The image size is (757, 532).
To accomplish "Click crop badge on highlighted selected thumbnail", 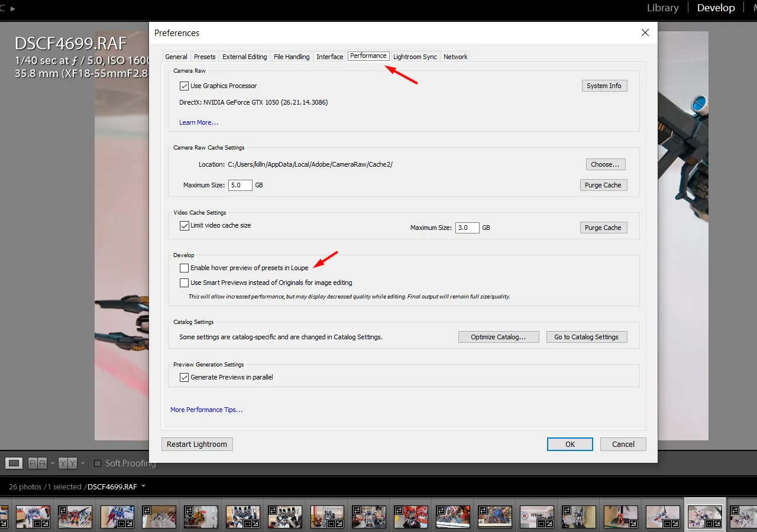I will click(x=709, y=523).
